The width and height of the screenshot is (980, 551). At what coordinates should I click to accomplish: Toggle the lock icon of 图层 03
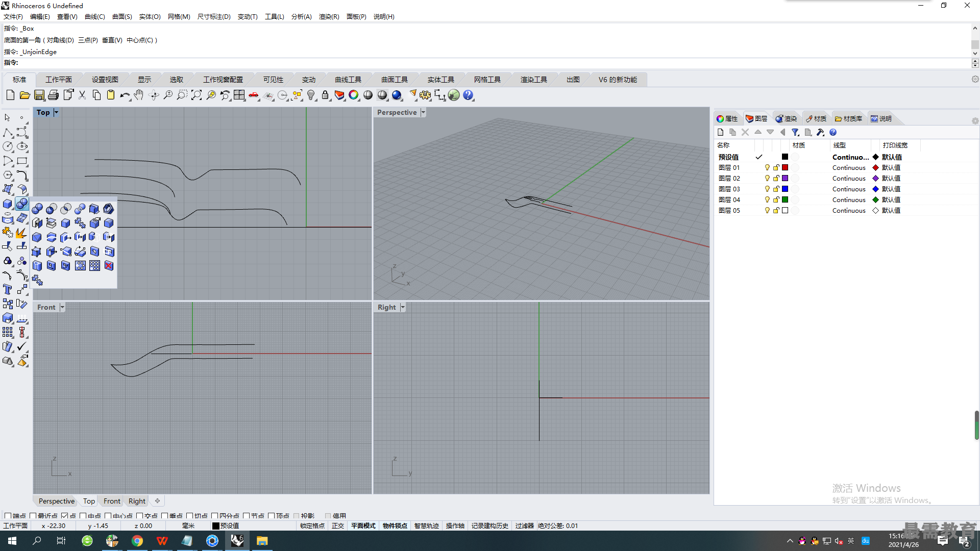point(776,189)
